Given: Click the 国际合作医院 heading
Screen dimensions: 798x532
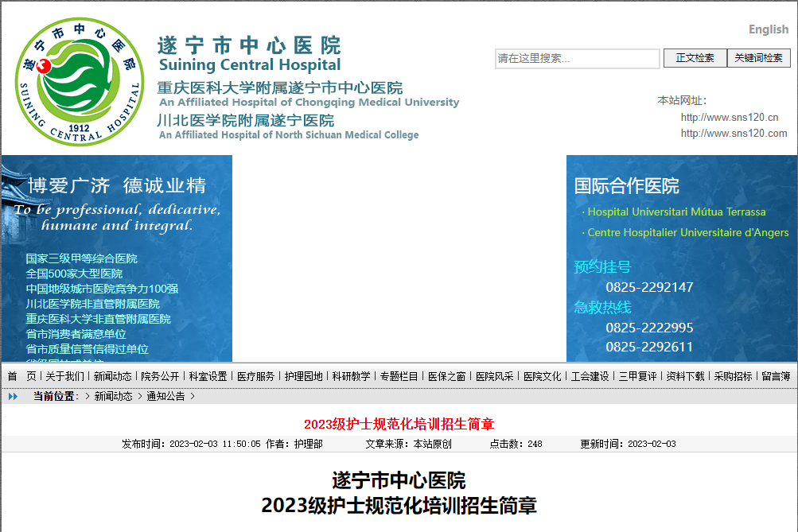Looking at the screenshot, I should 626,186.
